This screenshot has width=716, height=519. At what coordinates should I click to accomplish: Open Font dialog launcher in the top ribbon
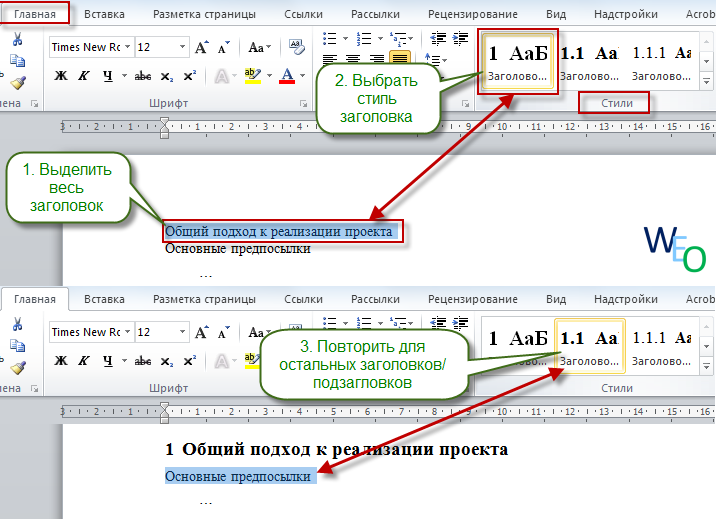point(303,104)
